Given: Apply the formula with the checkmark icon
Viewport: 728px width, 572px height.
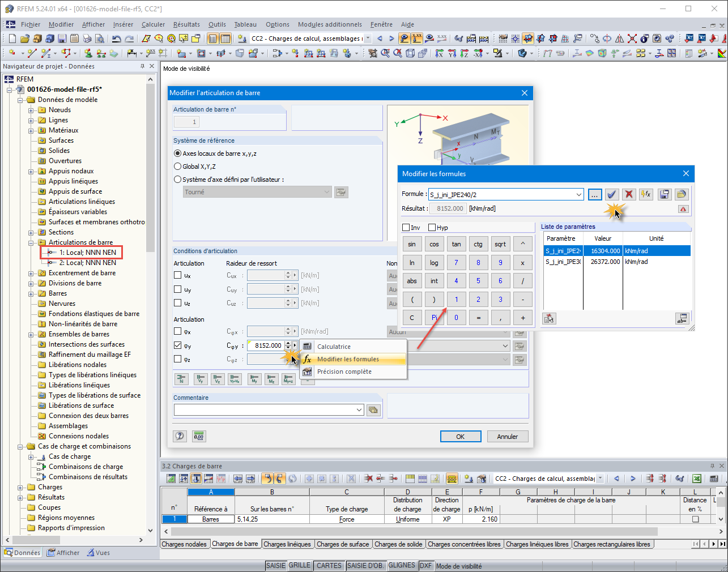Looking at the screenshot, I should tap(611, 194).
